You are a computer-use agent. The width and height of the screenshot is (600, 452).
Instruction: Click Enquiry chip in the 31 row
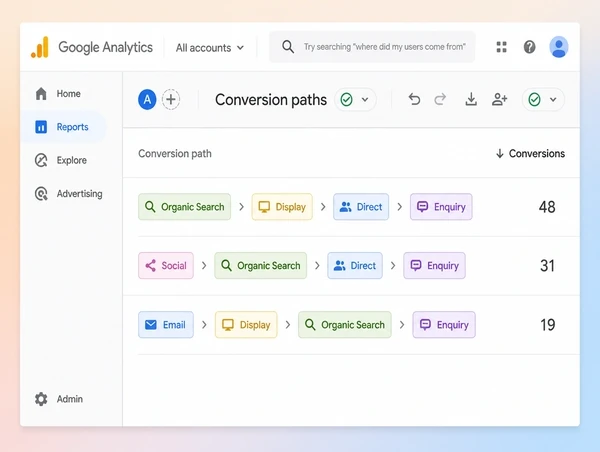click(434, 266)
